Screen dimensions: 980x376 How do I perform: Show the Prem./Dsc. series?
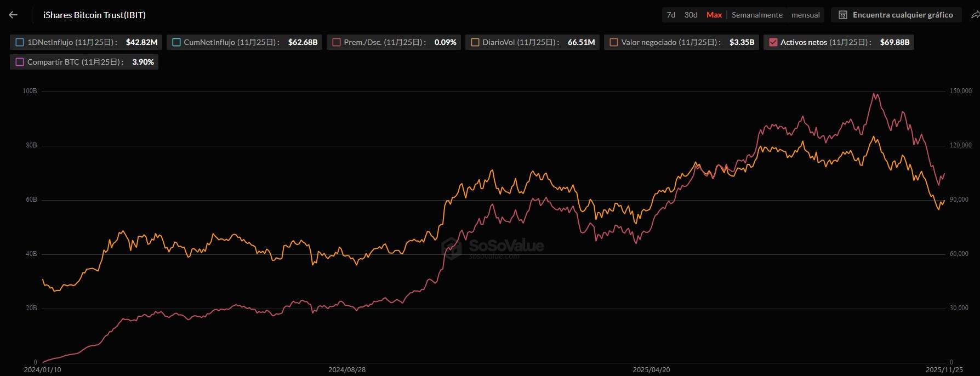(x=337, y=42)
